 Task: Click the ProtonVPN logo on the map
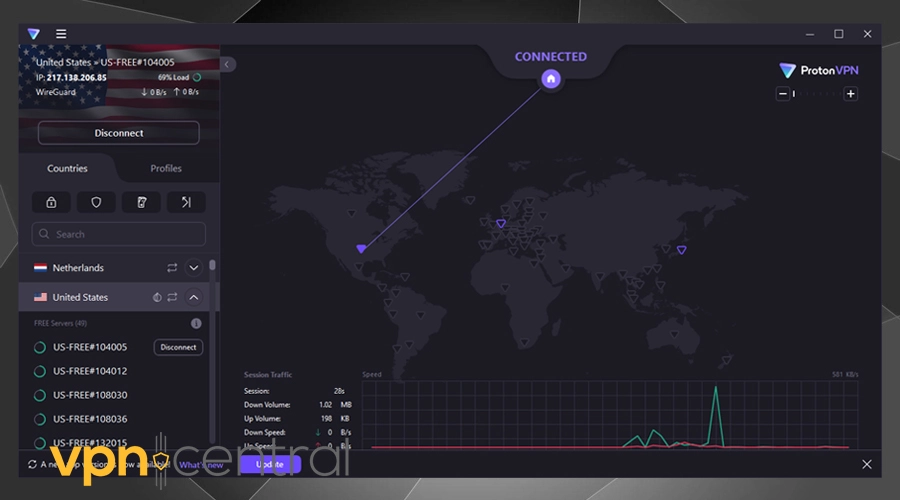[818, 71]
